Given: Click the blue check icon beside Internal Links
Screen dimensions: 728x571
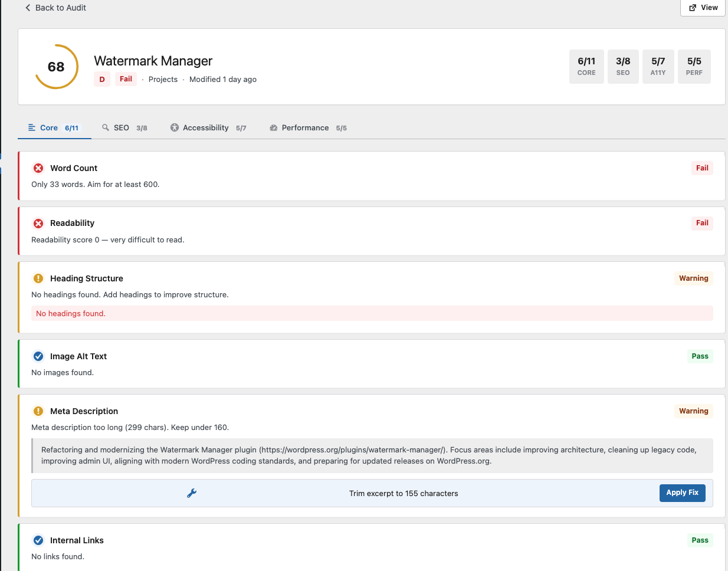Looking at the screenshot, I should tap(38, 540).
